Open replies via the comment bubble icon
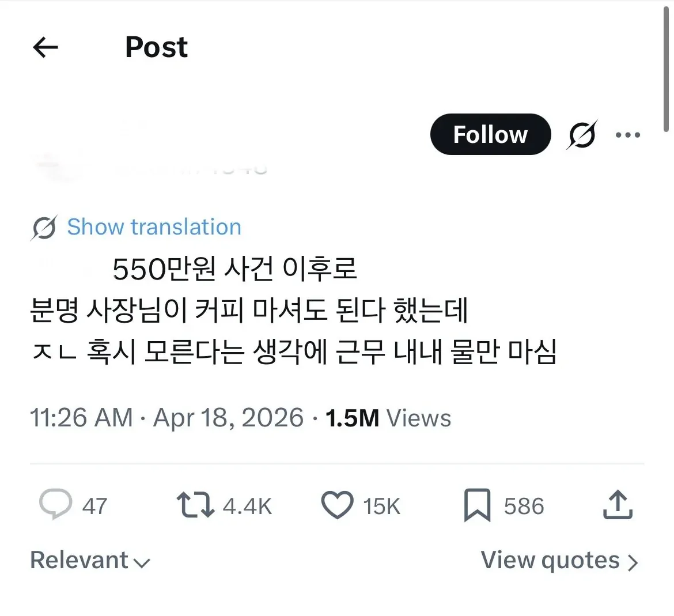Screen dimensions: 674x616 (x=56, y=504)
